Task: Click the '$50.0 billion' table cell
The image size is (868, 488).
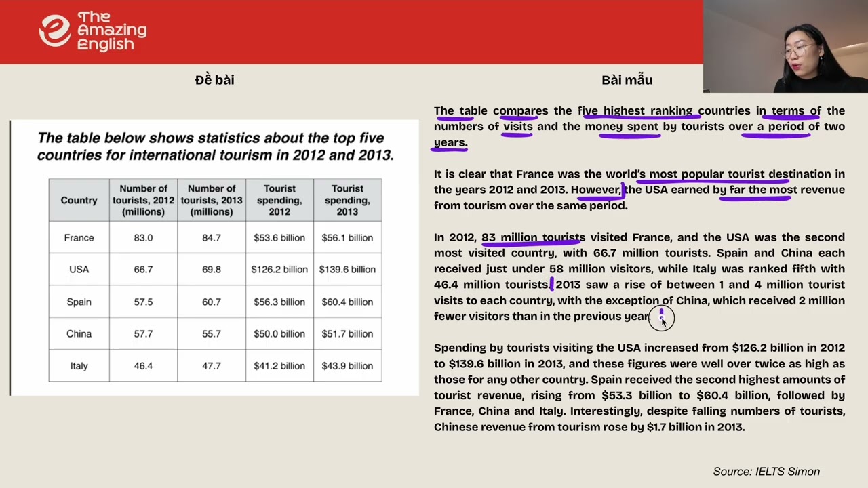Action: (279, 334)
